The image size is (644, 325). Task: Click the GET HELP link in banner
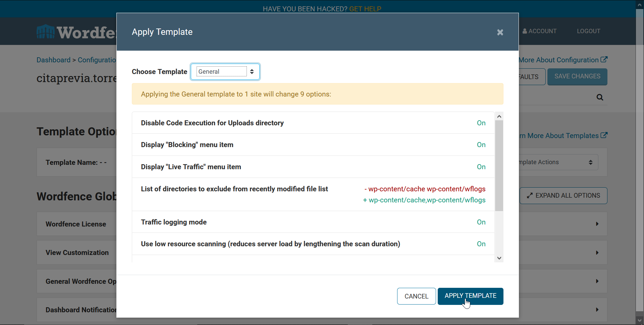coord(365,9)
